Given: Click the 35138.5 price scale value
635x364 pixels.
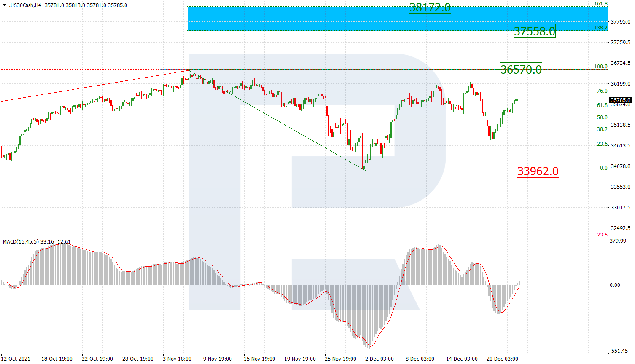Looking at the screenshot, I should point(620,125).
